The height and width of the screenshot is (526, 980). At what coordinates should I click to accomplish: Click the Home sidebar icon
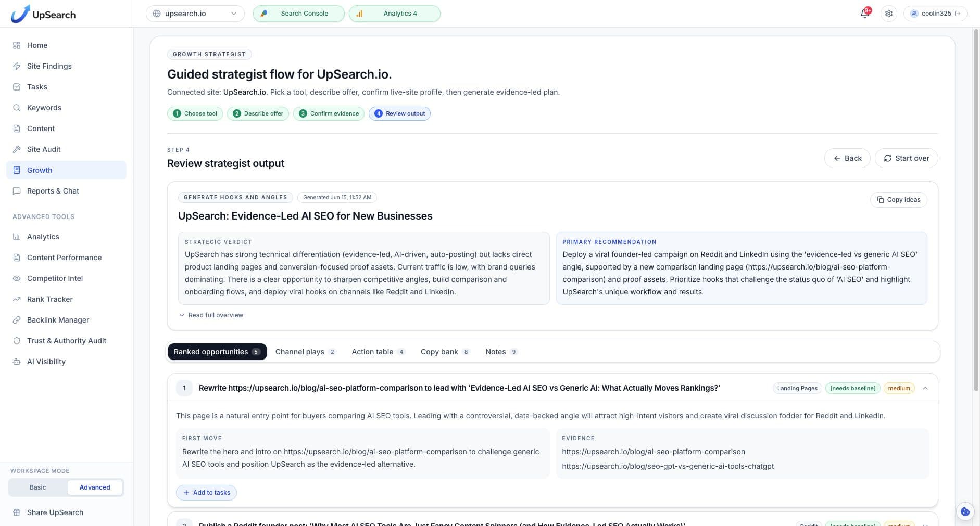click(x=17, y=45)
